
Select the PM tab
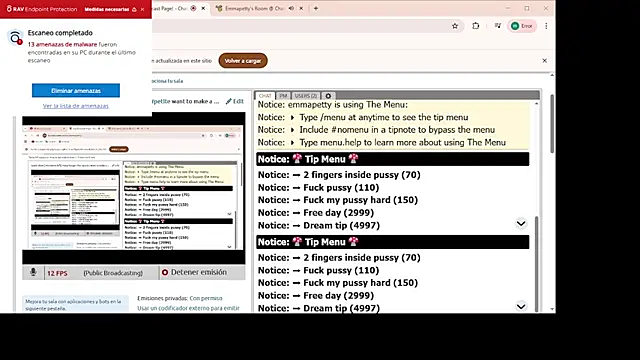pos(283,96)
